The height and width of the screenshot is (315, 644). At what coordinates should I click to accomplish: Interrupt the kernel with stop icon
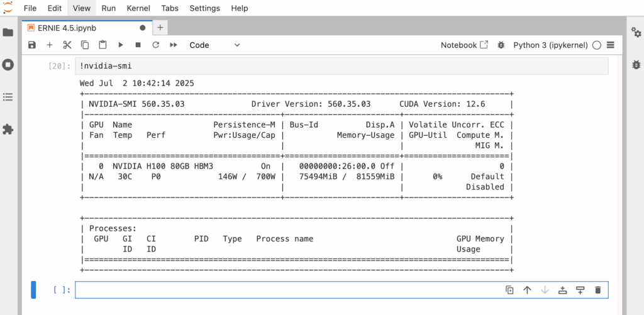click(138, 45)
